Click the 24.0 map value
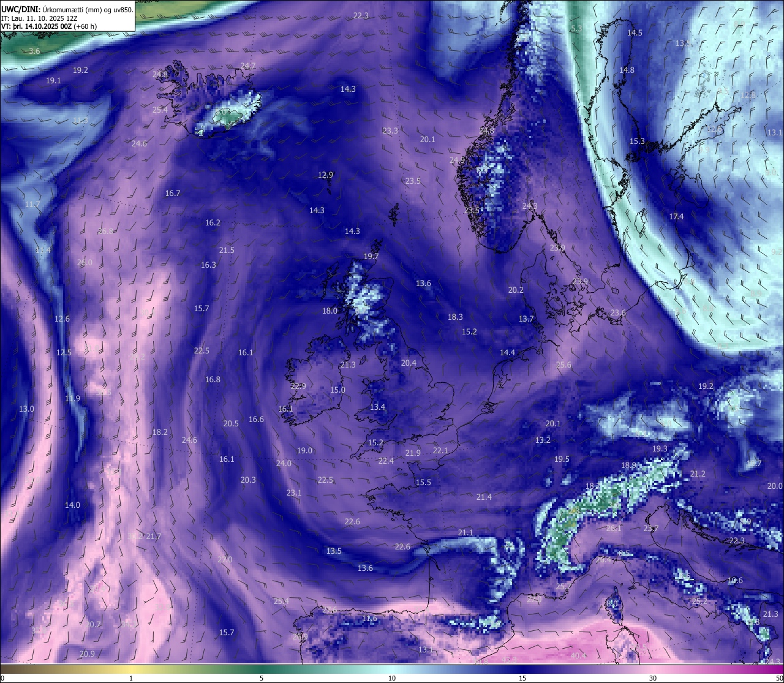784x683 pixels. pyautogui.click(x=284, y=464)
